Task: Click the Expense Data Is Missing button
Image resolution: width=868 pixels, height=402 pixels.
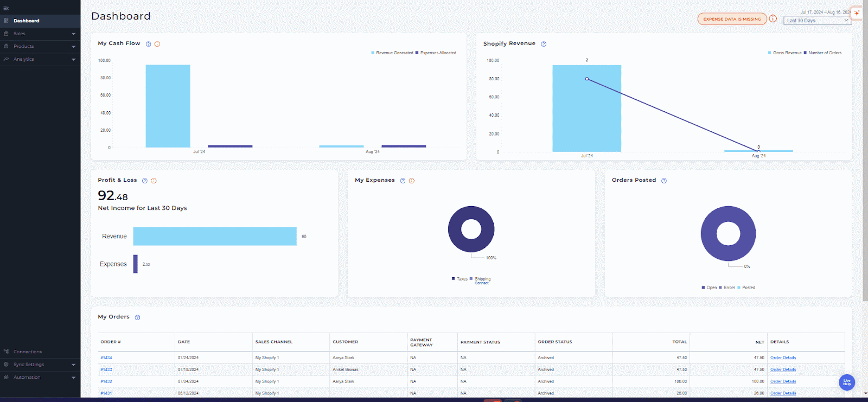Action: [732, 19]
